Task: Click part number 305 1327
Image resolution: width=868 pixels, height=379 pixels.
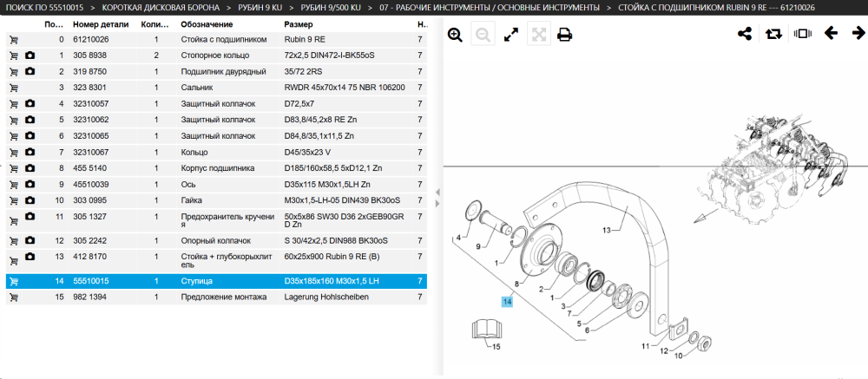Action: point(89,216)
